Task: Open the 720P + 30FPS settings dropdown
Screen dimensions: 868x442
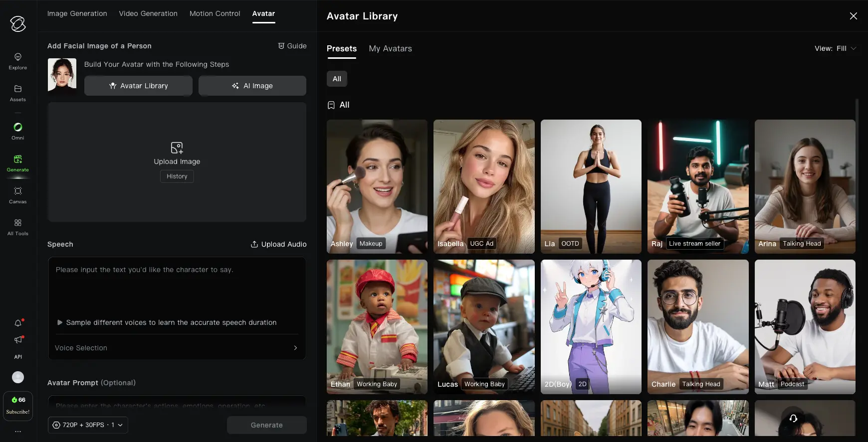Action: (88, 425)
